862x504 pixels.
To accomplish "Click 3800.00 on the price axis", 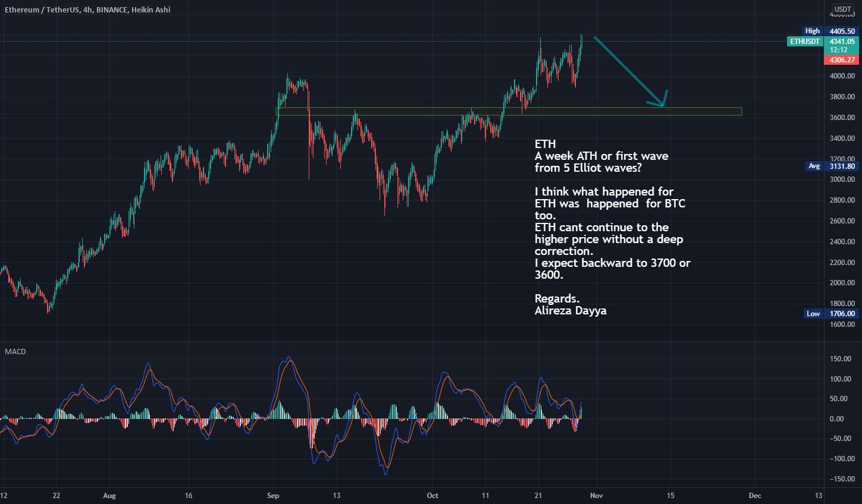I will [x=842, y=97].
